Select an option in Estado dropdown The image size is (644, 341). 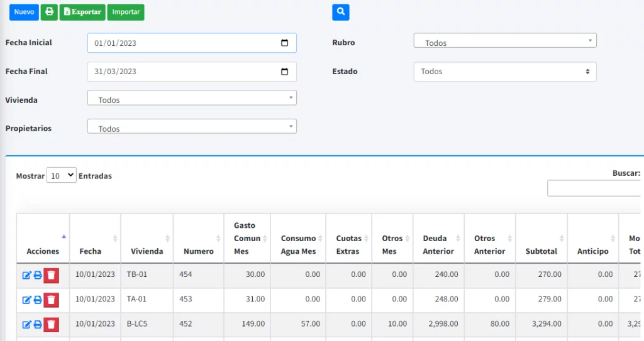click(x=504, y=72)
